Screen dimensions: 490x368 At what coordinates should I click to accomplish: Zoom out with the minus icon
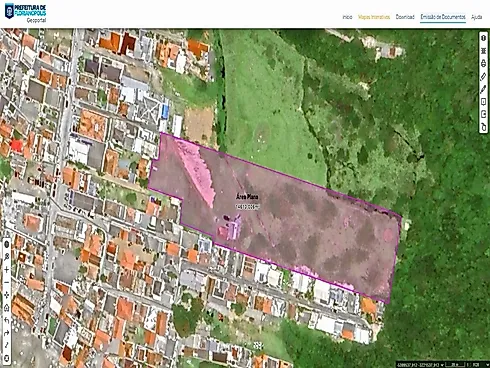tap(6, 282)
